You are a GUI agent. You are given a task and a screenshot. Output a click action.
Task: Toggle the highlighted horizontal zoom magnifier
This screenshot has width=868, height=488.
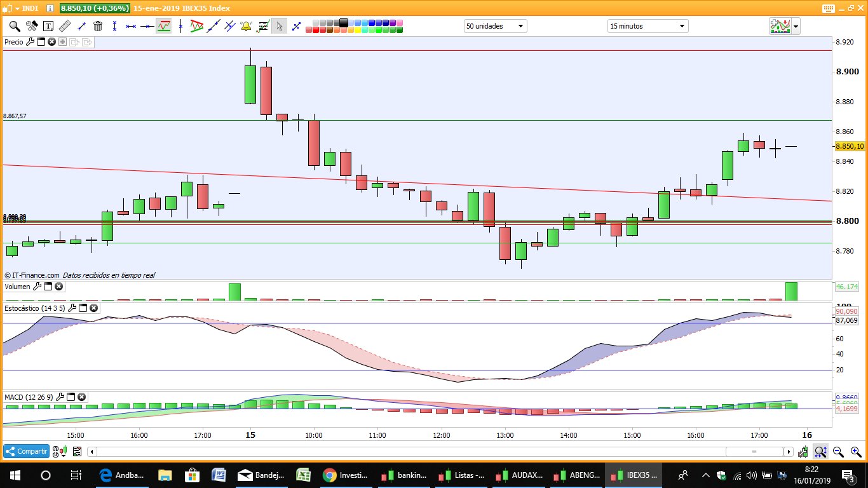point(821,452)
